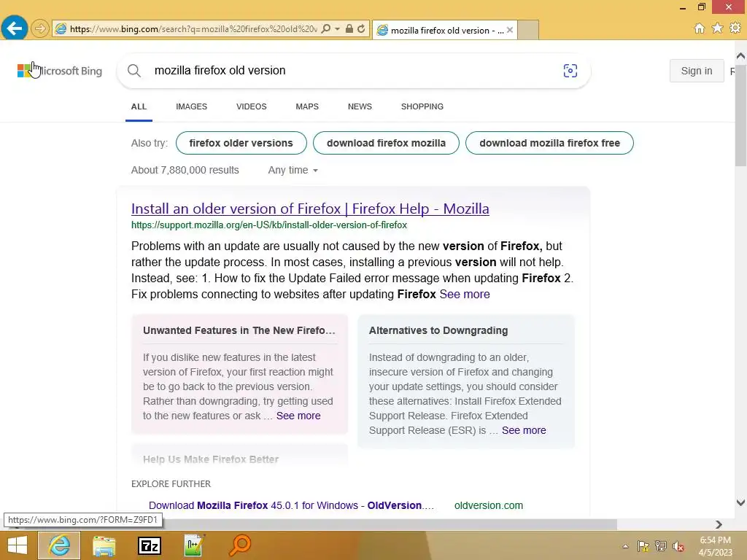Open 'Install an older version of Firefox' result

(x=310, y=209)
